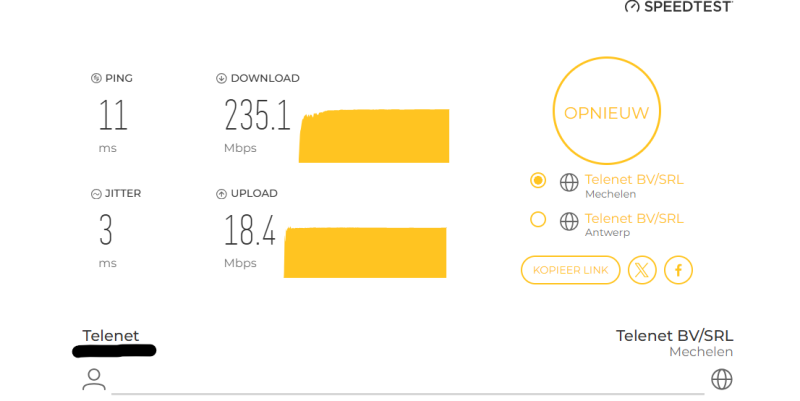Viewport: 800px width, 401px height.
Task: Click the KOPIEER LINK button
Action: [570, 270]
